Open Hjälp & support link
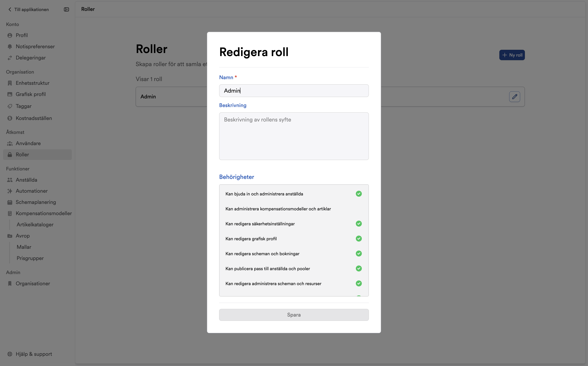Viewport: 588px width, 366px height. tap(37, 354)
